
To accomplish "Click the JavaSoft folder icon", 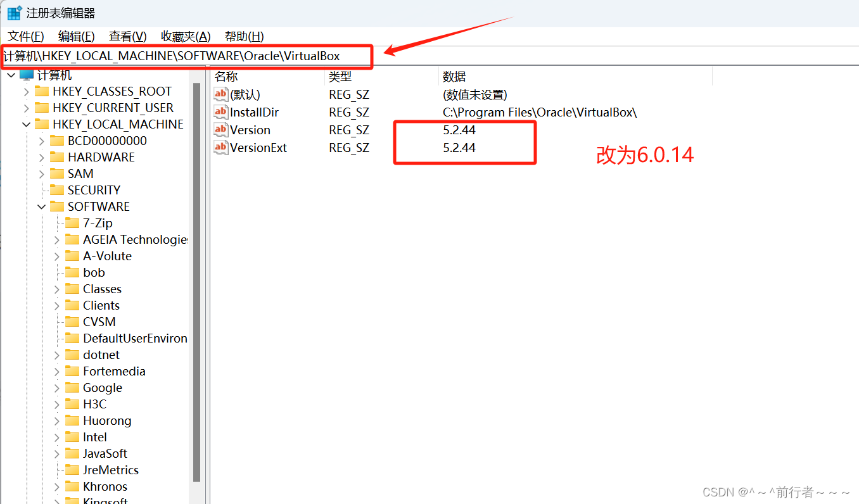I will 72,453.
